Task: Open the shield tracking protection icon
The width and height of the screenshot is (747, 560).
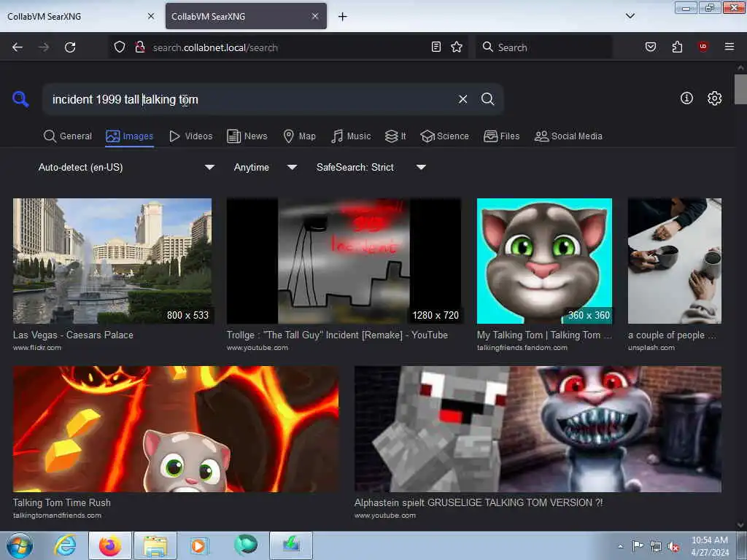Action: click(x=120, y=47)
